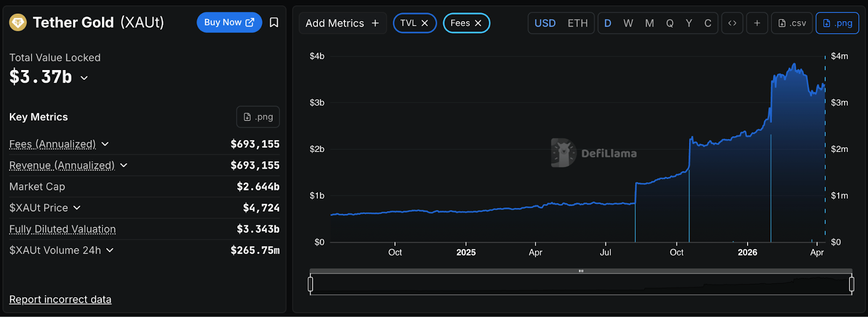Switch chart denomination to USD
868x317 pixels.
[545, 23]
